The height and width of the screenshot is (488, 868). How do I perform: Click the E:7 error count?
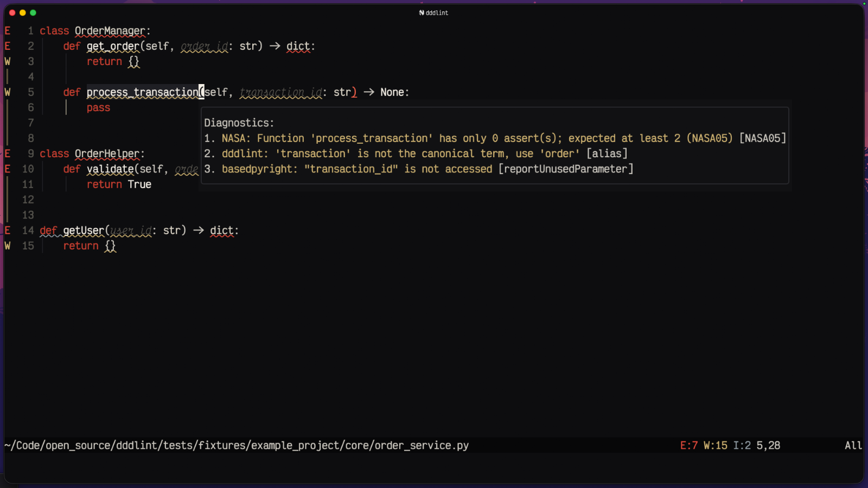pyautogui.click(x=689, y=445)
